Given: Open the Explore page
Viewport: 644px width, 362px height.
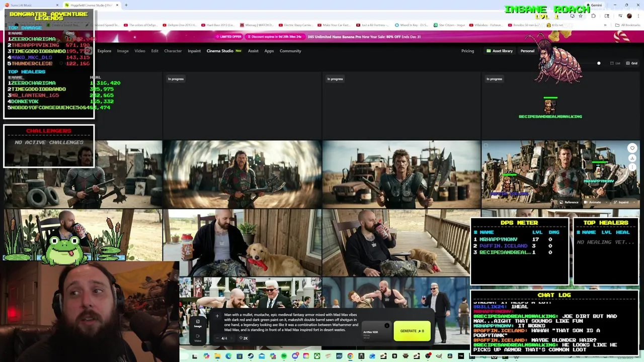Looking at the screenshot, I should (104, 51).
